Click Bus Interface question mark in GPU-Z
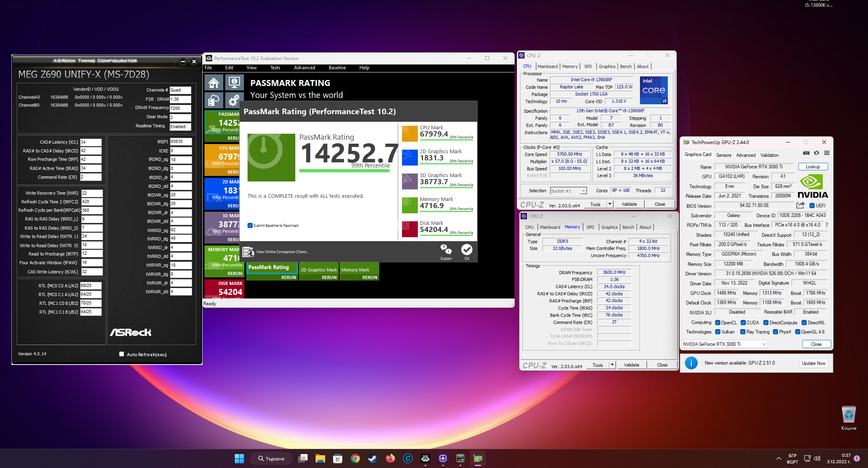Viewport: 868px width, 468px height. [x=827, y=225]
